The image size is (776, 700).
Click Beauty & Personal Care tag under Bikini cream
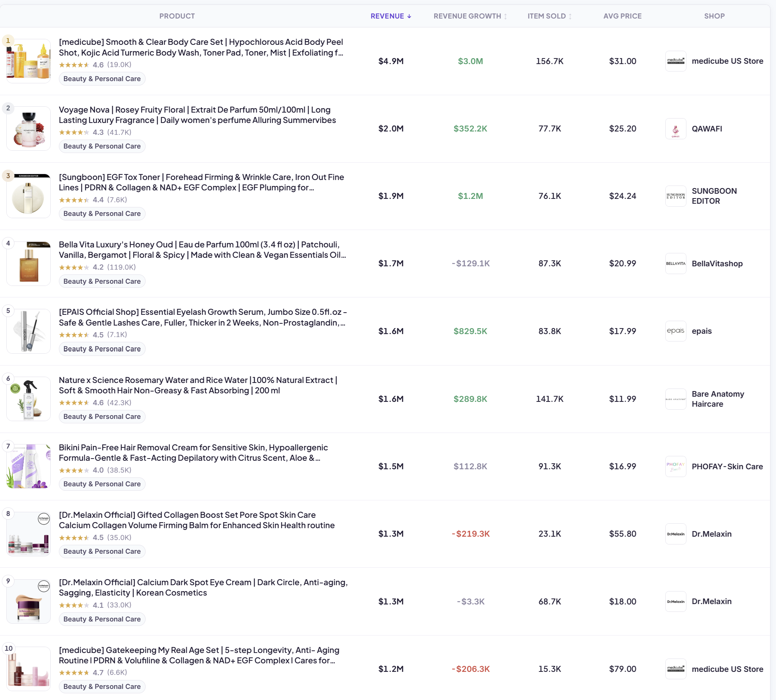pyautogui.click(x=102, y=484)
